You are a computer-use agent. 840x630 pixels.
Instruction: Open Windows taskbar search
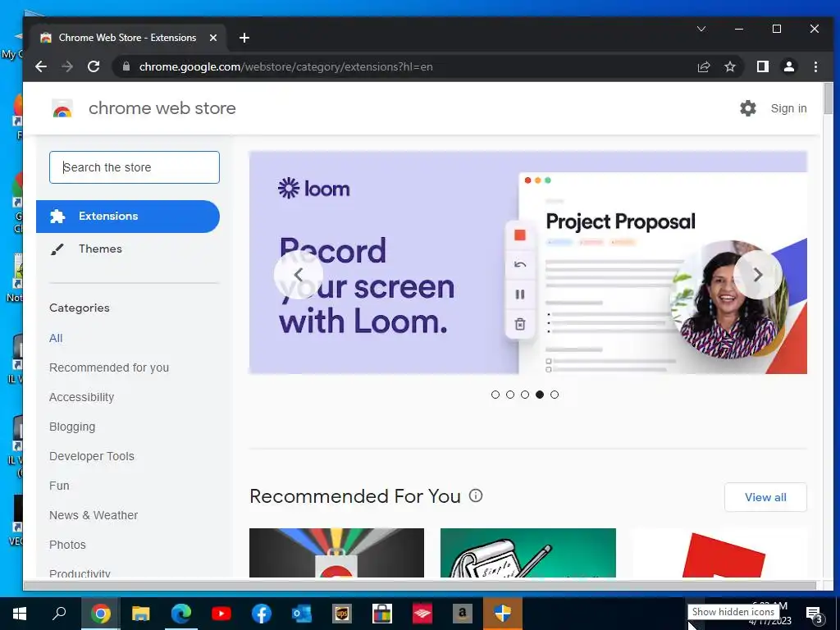click(59, 614)
